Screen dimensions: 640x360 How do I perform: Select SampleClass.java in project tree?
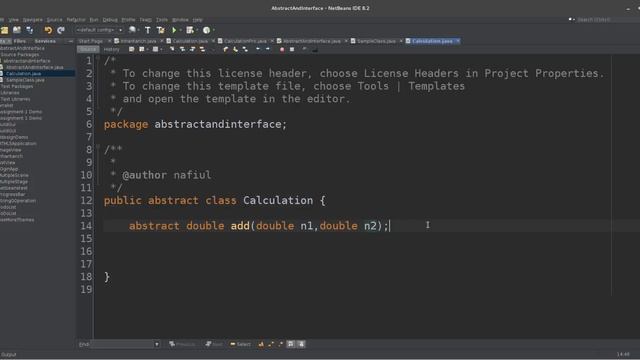[25, 80]
